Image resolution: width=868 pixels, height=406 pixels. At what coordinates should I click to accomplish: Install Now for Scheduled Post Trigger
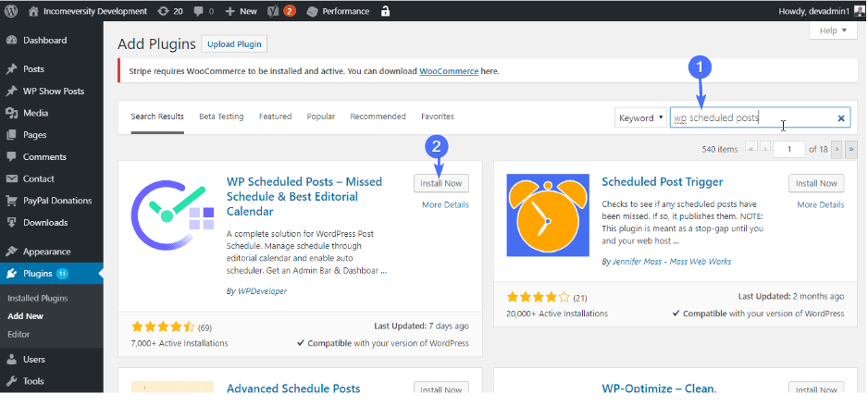click(x=816, y=184)
